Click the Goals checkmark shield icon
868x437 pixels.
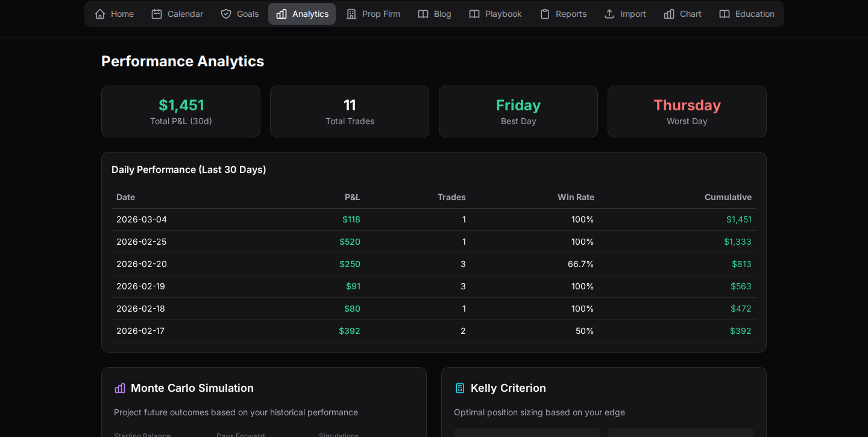point(225,13)
